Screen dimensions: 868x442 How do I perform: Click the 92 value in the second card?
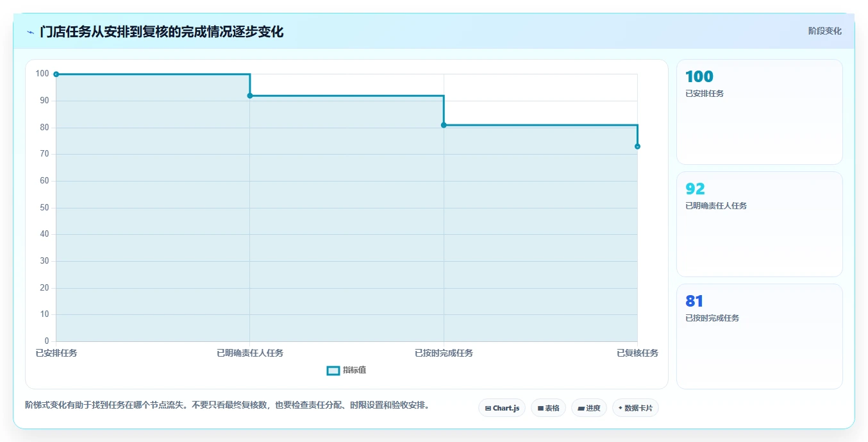[x=695, y=189]
